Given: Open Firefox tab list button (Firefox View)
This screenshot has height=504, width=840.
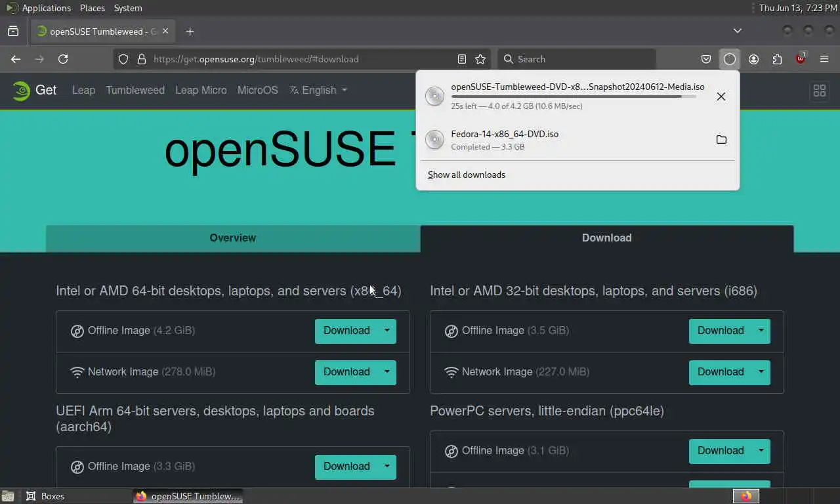Looking at the screenshot, I should (13, 31).
